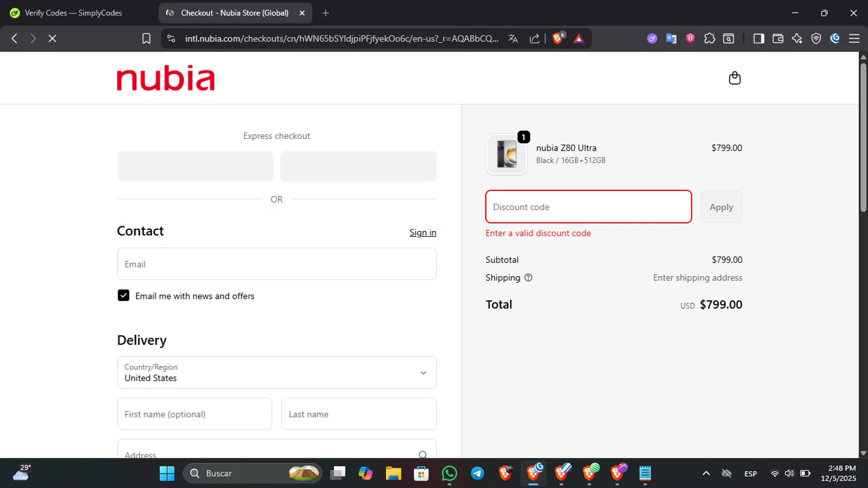Focus the Discount code field

point(589,207)
